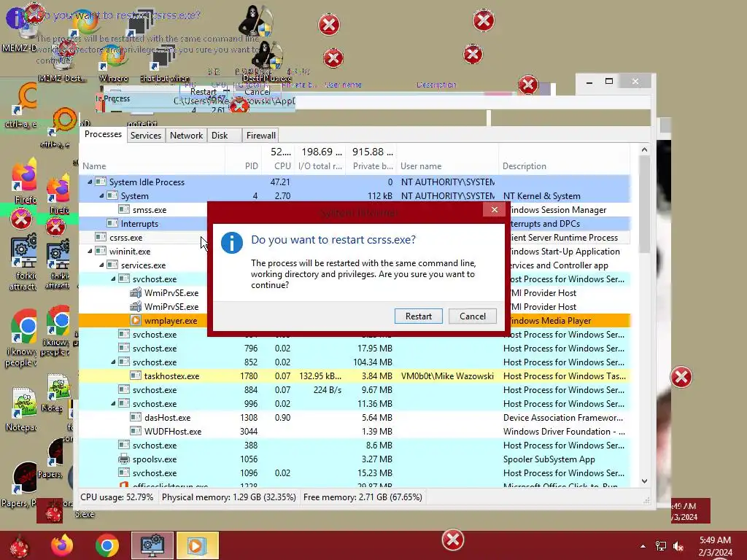
Task: Select svchost.exe row with PID 1096
Action: (x=355, y=472)
